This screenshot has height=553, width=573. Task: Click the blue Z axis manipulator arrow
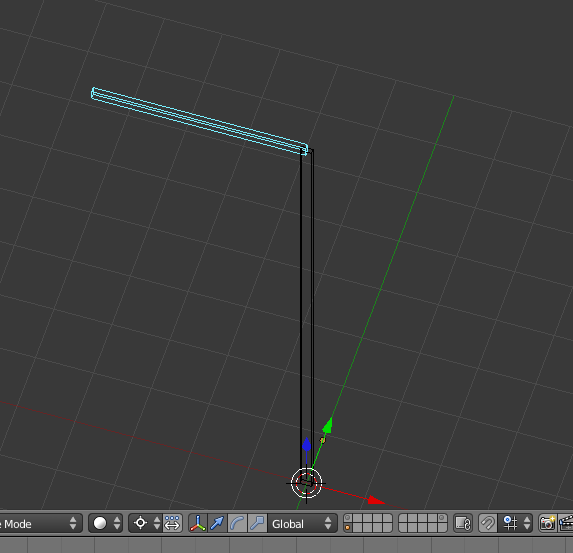coord(307,446)
